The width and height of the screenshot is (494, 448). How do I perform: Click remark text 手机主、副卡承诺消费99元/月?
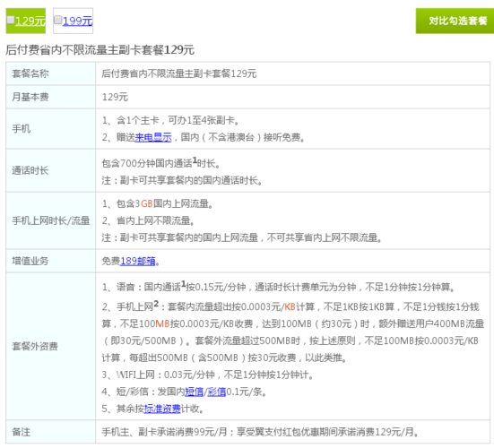pos(164,432)
